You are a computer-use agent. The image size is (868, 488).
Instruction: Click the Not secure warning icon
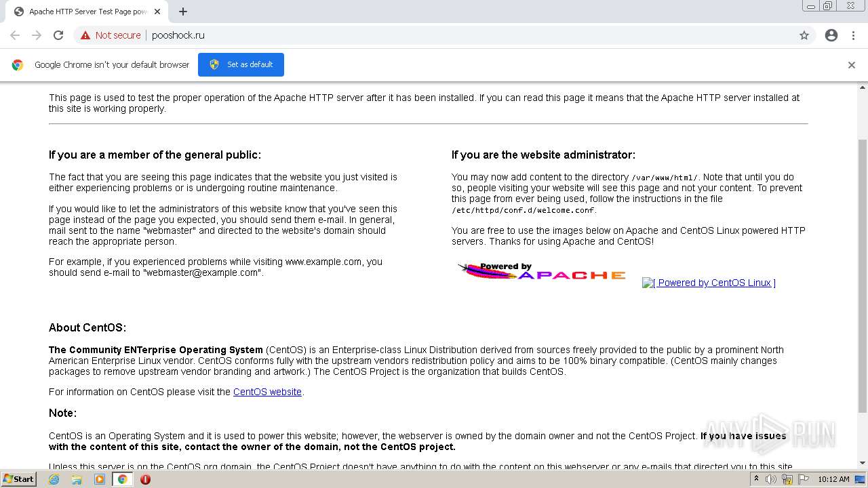[85, 35]
